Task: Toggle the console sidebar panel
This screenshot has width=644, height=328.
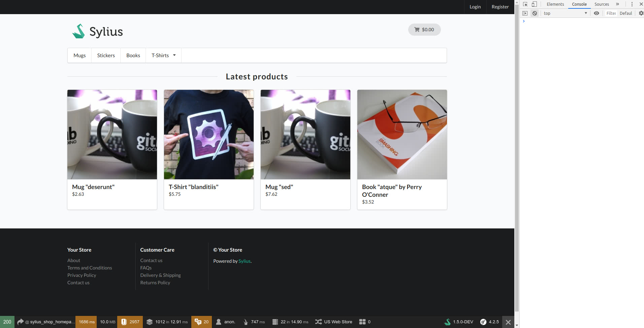Action: (x=525, y=13)
